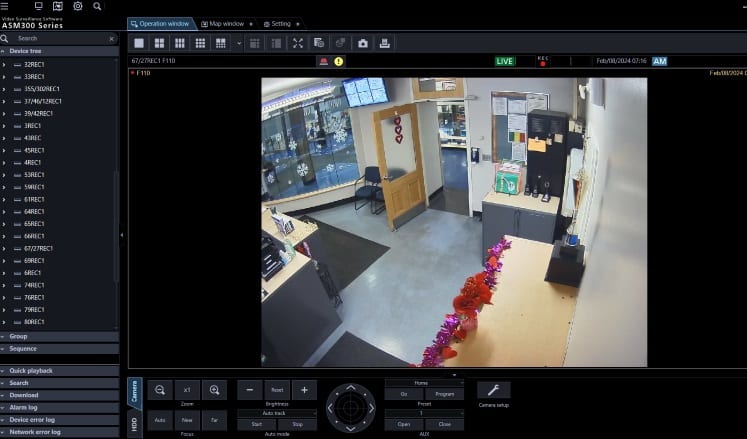Pan camera down with the bottom arrow

tap(351, 429)
